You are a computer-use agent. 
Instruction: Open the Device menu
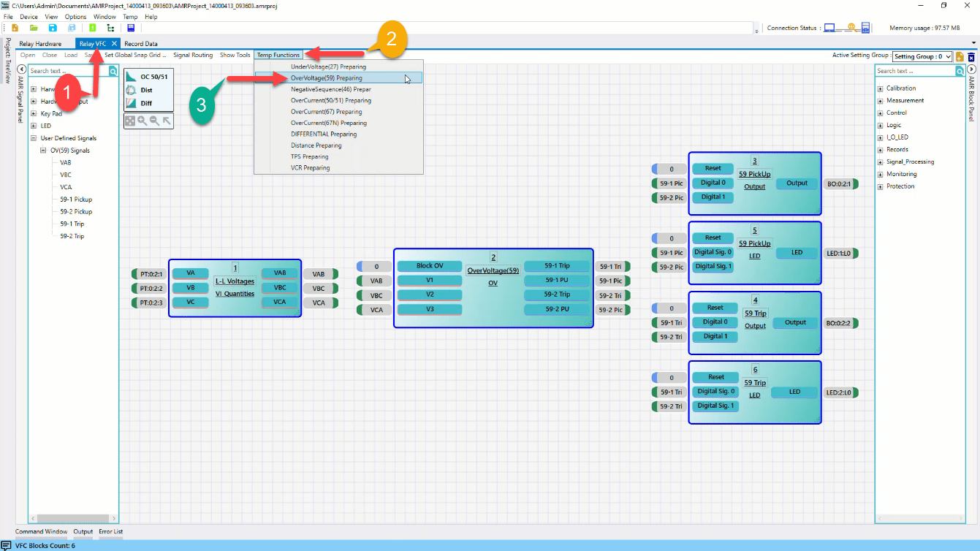(x=29, y=17)
